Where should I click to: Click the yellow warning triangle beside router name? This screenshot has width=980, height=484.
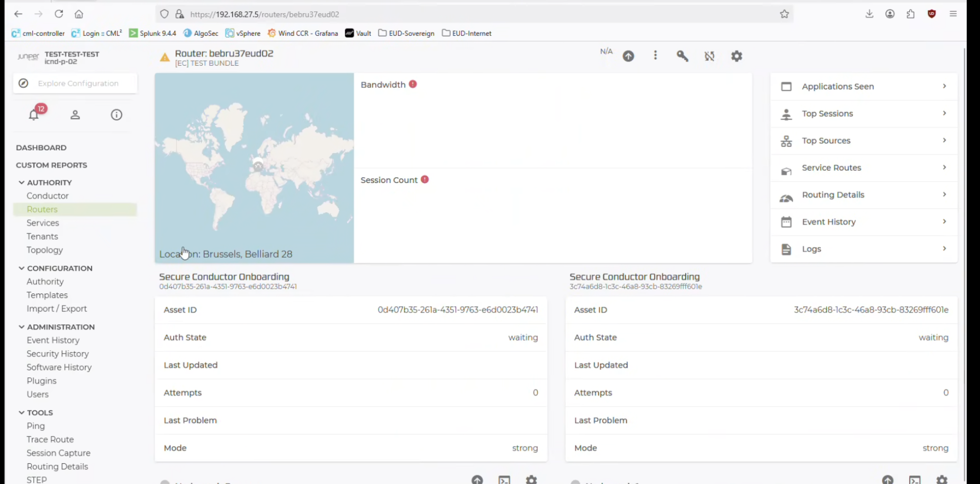(x=165, y=58)
